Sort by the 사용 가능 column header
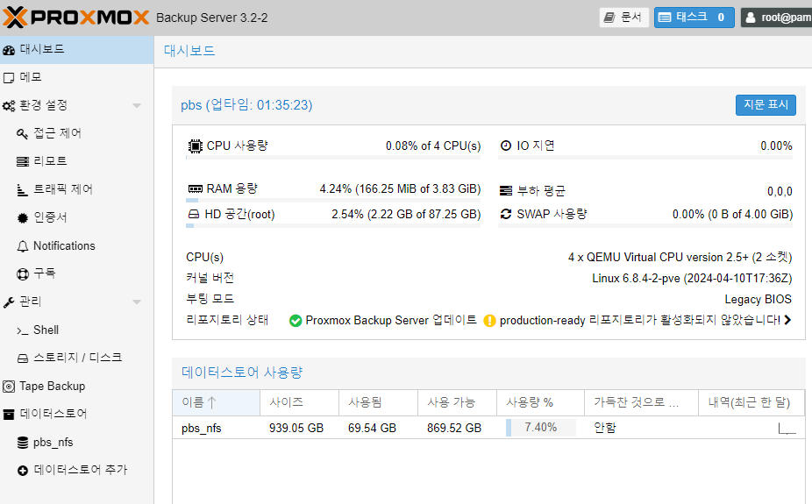 [457, 402]
